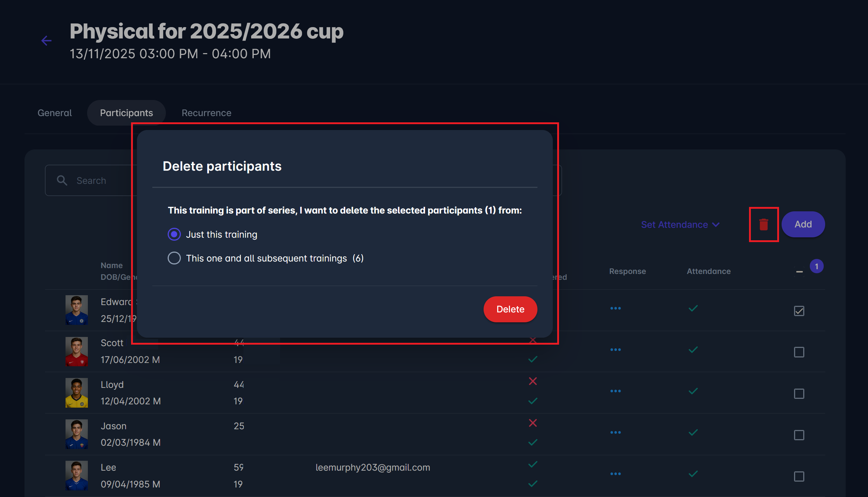Screen dimensions: 868x497
Task: Click the red trash delete icon
Action: [x=763, y=225]
